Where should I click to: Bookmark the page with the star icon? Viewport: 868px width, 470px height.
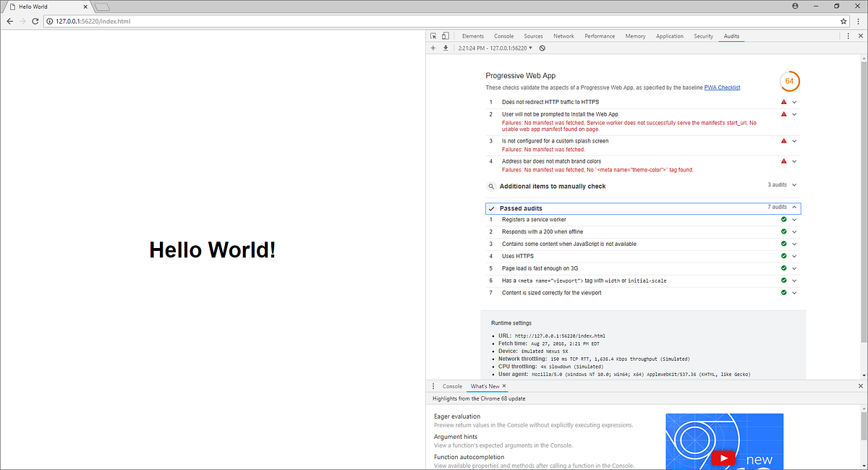coord(843,21)
